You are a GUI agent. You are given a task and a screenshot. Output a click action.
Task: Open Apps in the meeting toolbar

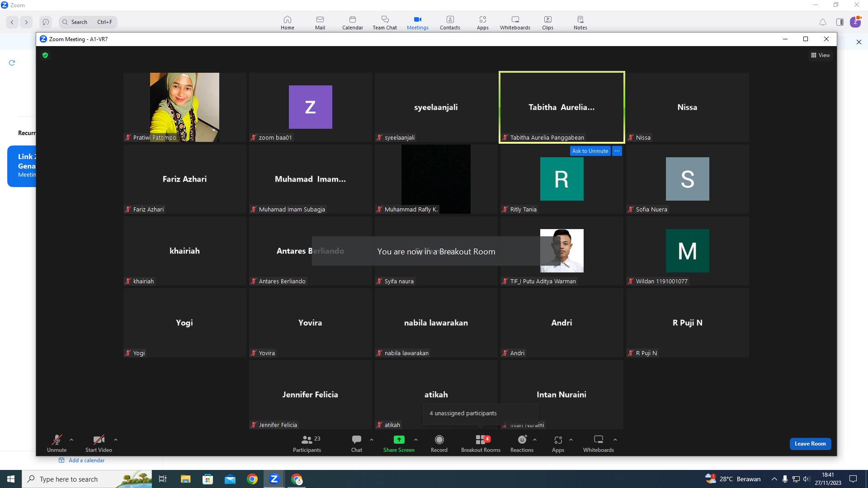tap(558, 443)
